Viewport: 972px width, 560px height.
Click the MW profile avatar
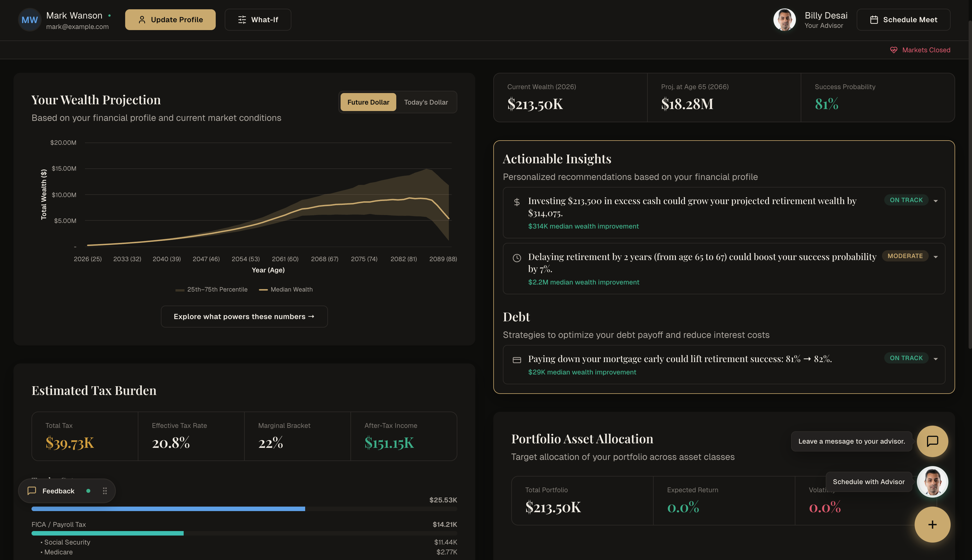point(29,20)
